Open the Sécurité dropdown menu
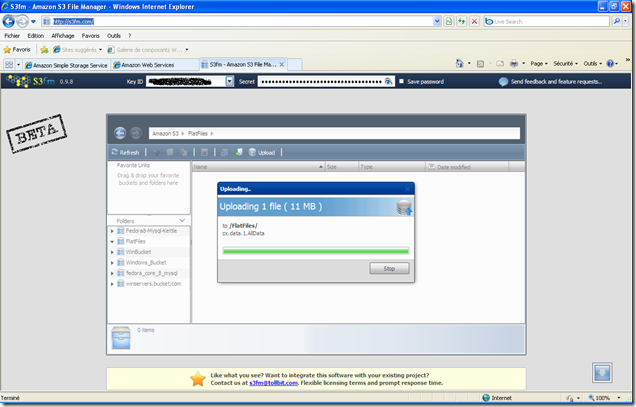This screenshot has height=407, width=636. point(565,63)
